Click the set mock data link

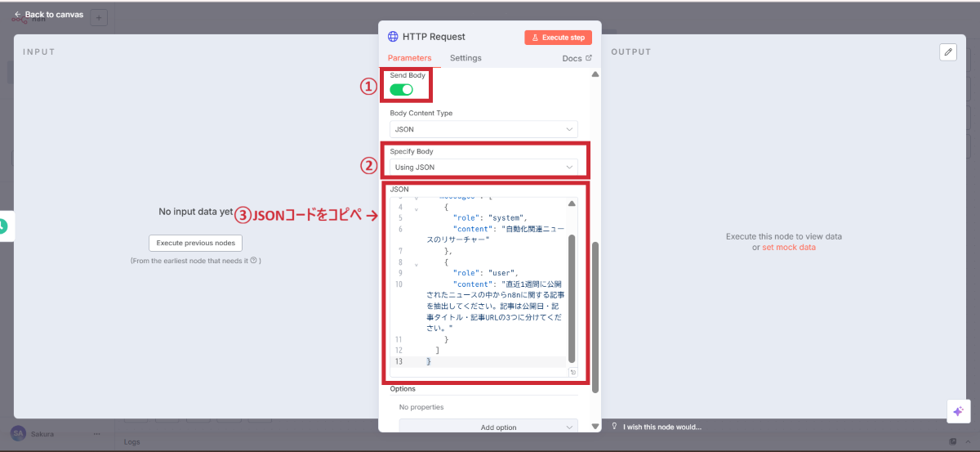788,247
